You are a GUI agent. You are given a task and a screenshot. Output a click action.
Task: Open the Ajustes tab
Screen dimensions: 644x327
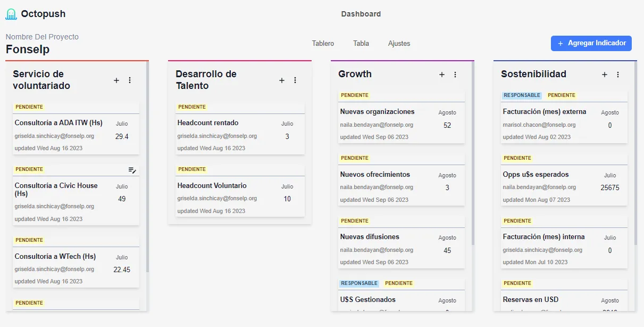pyautogui.click(x=399, y=44)
